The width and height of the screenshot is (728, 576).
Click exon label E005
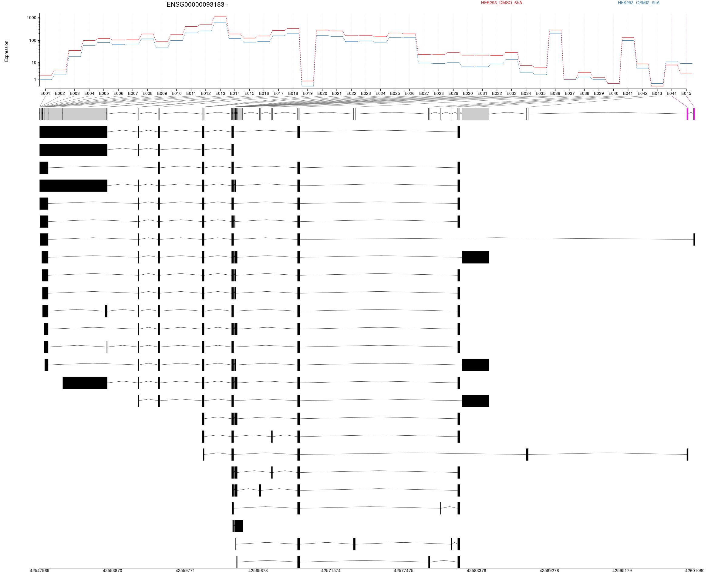[x=103, y=93]
